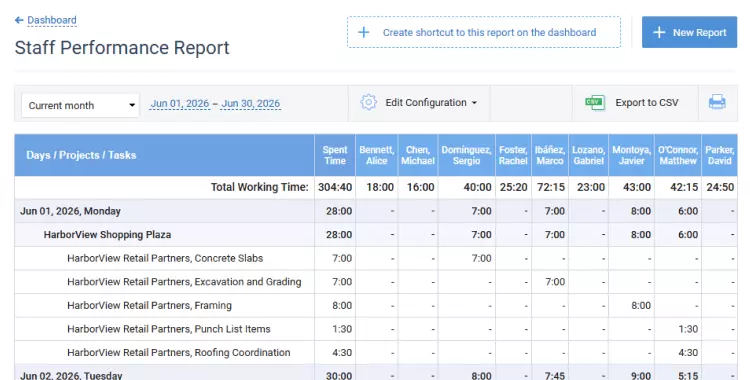Click O'Connor's 1:30 in Punch List row

tap(688, 329)
